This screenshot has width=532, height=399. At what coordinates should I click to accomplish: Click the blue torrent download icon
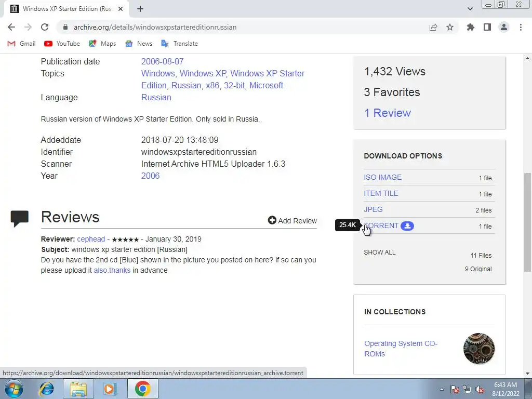point(407,225)
